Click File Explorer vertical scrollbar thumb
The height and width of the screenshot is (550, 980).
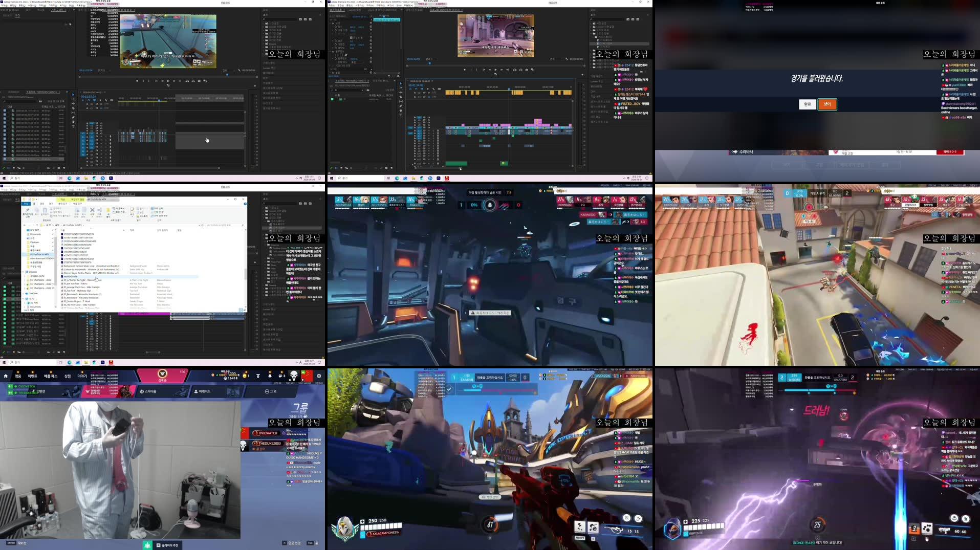245,275
